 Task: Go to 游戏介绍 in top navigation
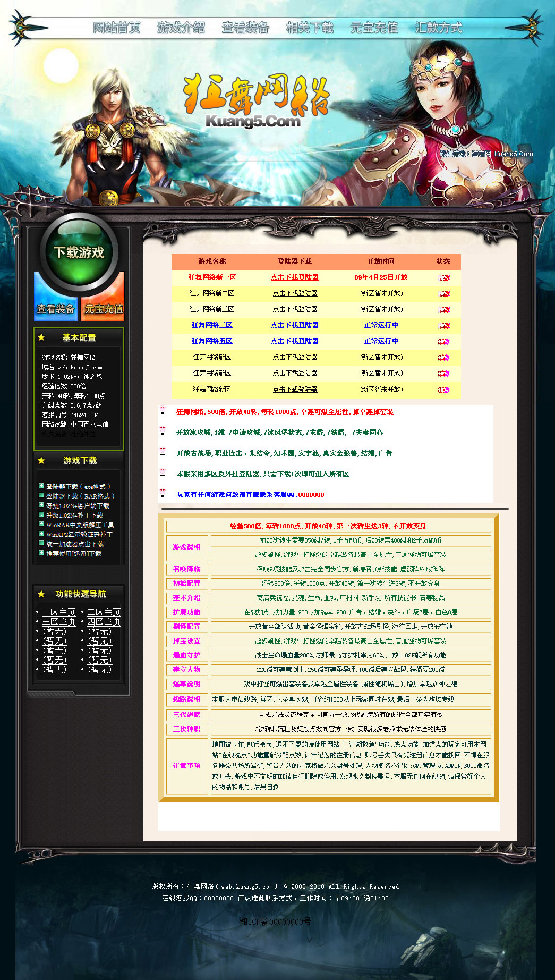(x=181, y=28)
